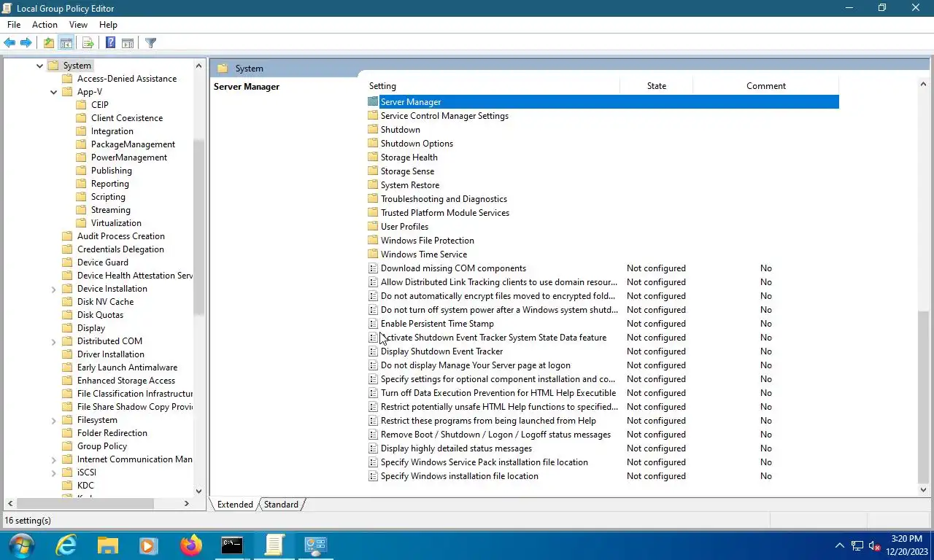The width and height of the screenshot is (934, 560).
Task: Open the Action menu
Action: [x=45, y=25]
